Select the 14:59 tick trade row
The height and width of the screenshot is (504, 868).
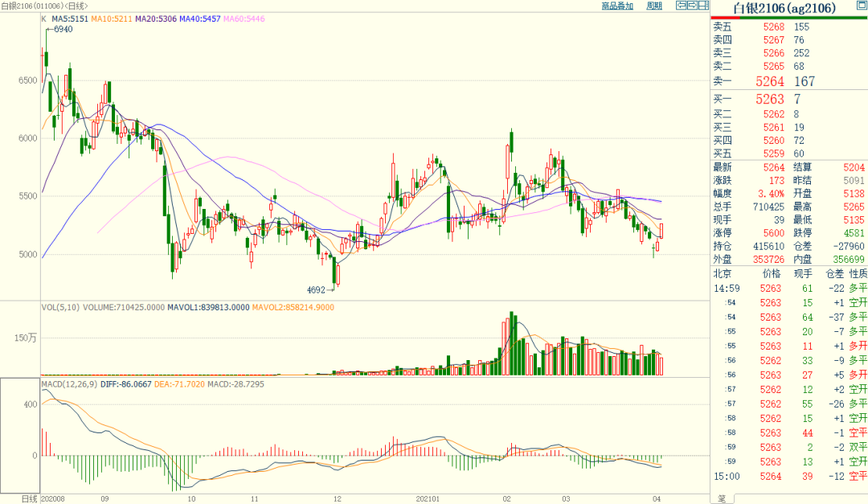point(789,289)
